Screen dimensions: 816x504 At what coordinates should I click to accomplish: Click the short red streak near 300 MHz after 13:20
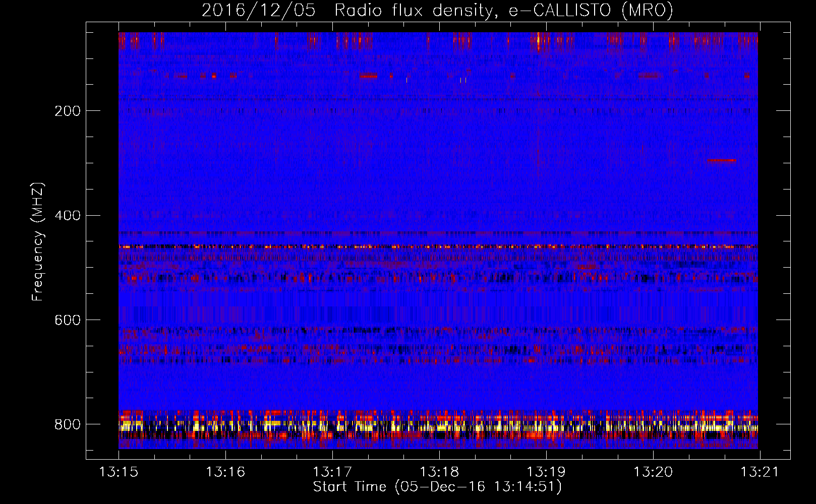(x=722, y=160)
